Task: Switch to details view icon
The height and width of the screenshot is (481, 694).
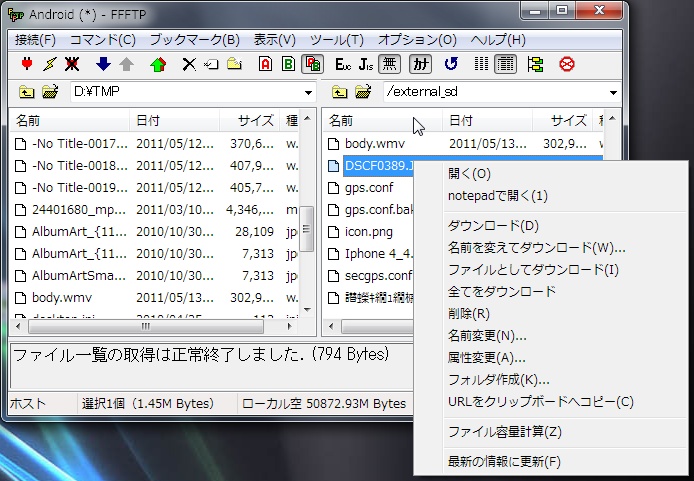Action: 505,64
